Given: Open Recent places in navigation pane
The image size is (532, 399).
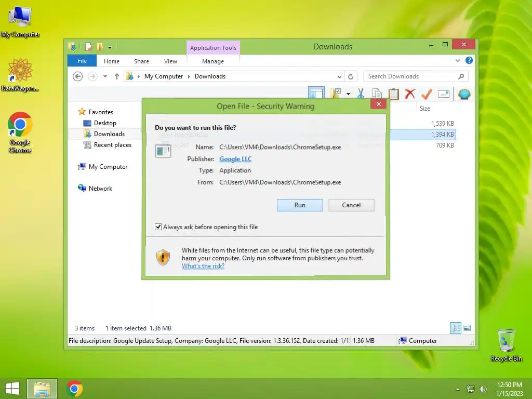Looking at the screenshot, I should click(x=112, y=145).
